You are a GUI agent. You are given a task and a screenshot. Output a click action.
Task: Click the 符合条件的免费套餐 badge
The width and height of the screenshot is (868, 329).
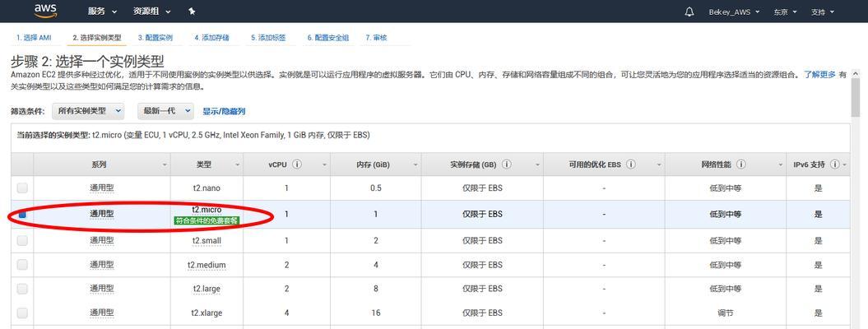pos(207,220)
